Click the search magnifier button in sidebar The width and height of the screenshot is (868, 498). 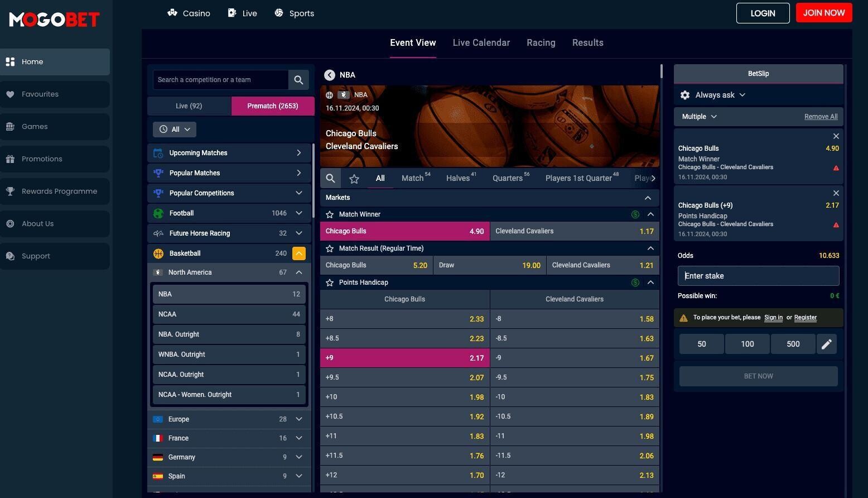click(298, 80)
